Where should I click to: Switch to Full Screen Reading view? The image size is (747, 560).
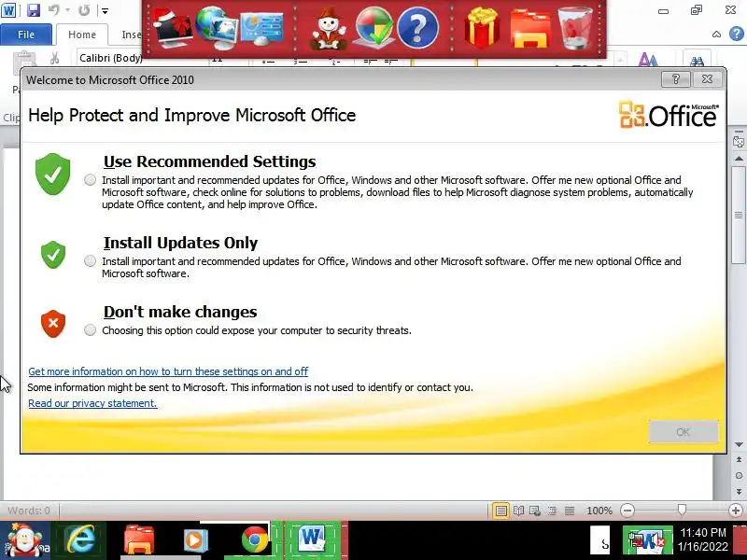(x=518, y=511)
